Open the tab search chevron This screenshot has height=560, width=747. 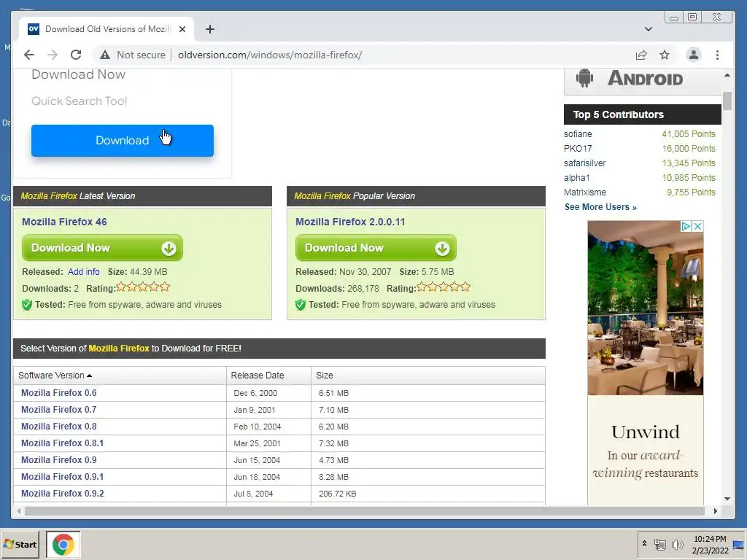click(x=648, y=29)
